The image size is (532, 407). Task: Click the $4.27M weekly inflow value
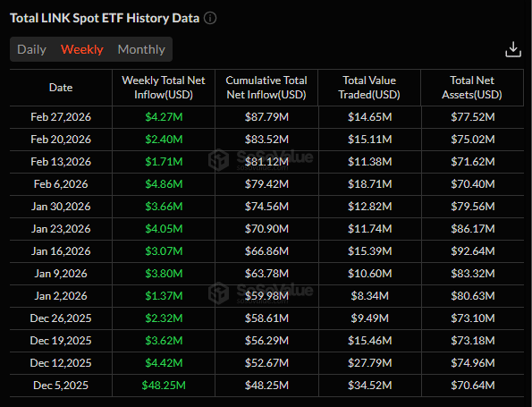click(x=164, y=117)
